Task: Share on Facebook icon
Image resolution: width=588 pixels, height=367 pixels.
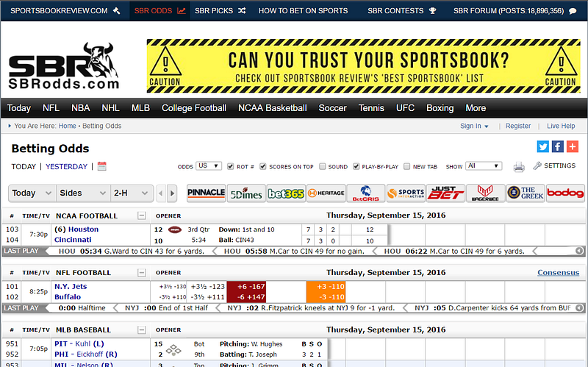Action: pyautogui.click(x=558, y=146)
